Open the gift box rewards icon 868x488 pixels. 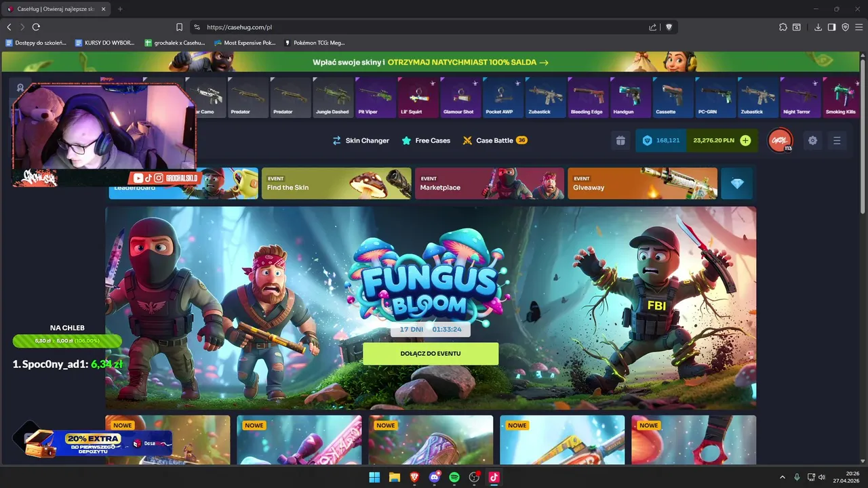pyautogui.click(x=620, y=140)
